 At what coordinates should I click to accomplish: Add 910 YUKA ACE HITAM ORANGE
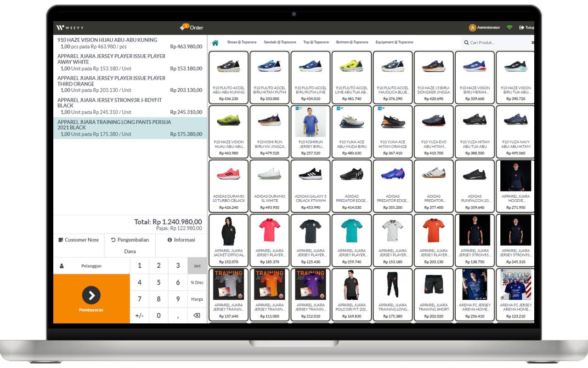(393, 131)
